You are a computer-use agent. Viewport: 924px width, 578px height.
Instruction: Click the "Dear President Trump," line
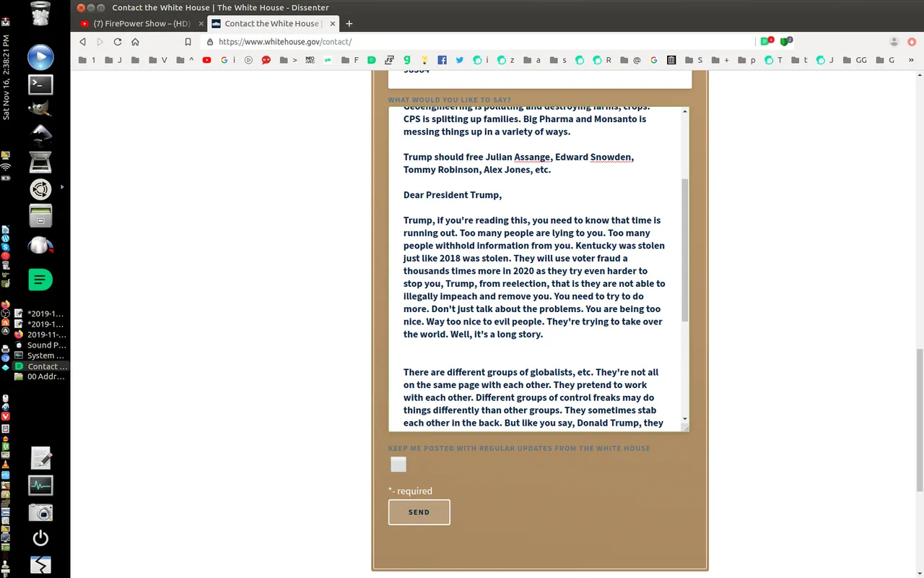point(453,195)
